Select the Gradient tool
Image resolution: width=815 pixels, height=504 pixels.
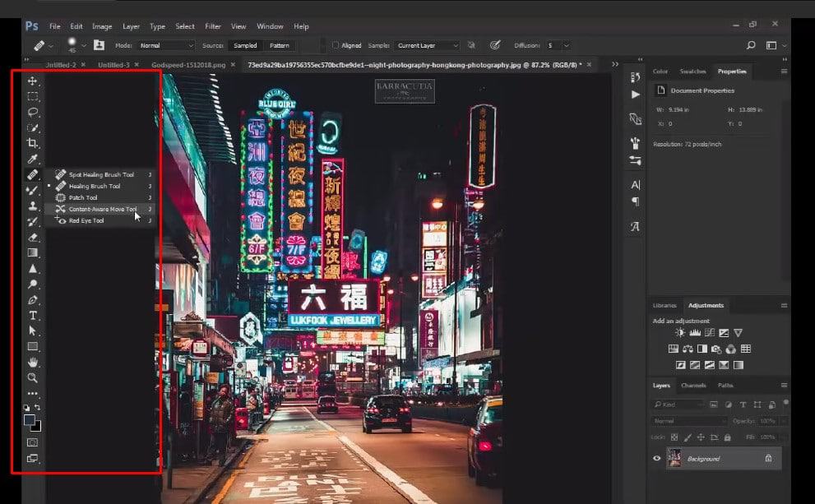32,253
